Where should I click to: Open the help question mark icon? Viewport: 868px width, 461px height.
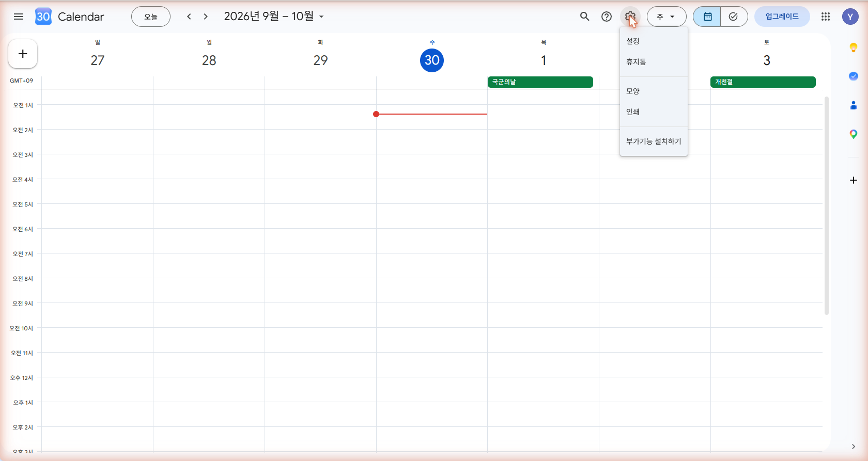click(607, 17)
